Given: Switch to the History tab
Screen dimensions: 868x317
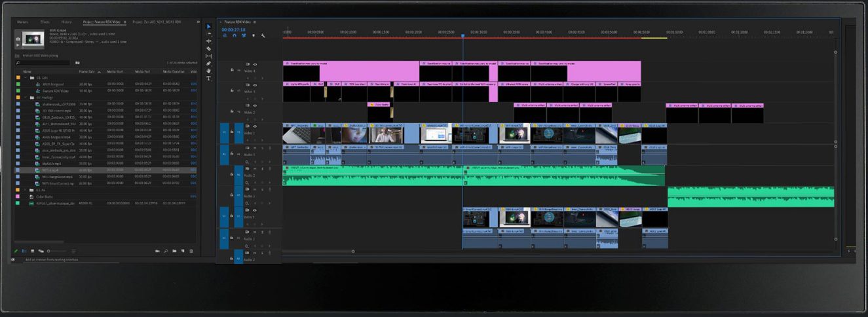Looking at the screenshot, I should (x=66, y=22).
